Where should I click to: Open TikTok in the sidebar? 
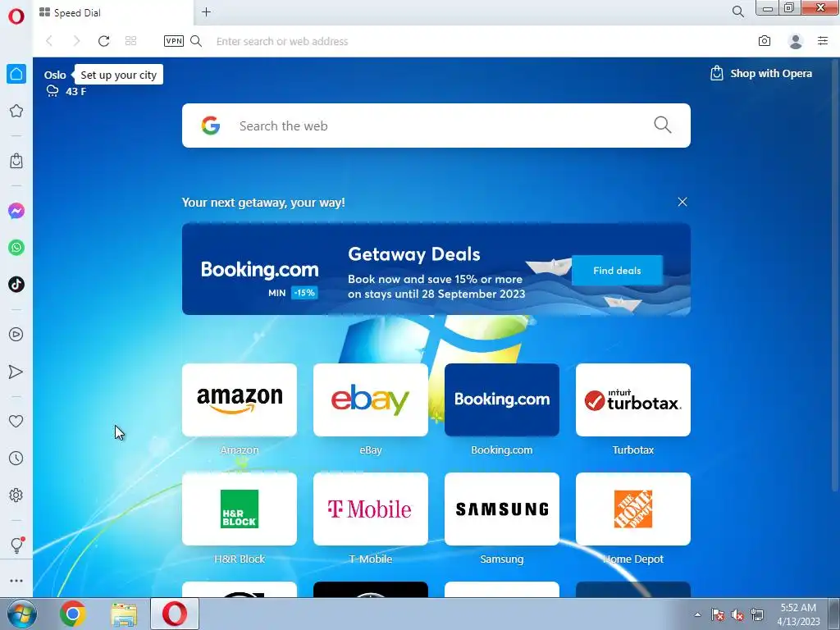(x=16, y=285)
